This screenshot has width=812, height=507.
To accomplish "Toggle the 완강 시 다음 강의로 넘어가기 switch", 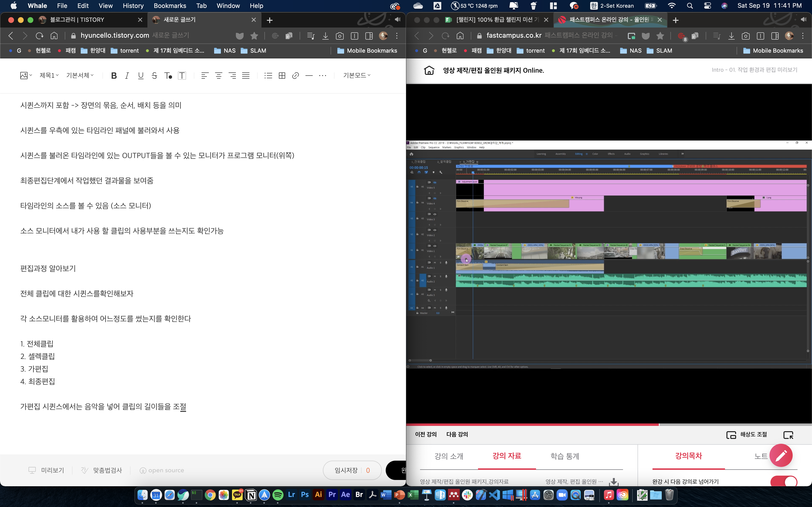I will click(x=783, y=482).
